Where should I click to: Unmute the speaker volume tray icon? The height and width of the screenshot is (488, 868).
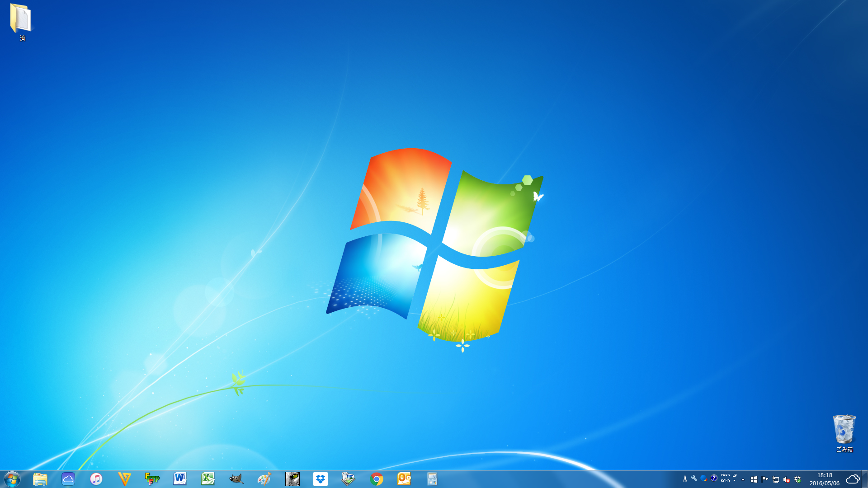coord(787,479)
